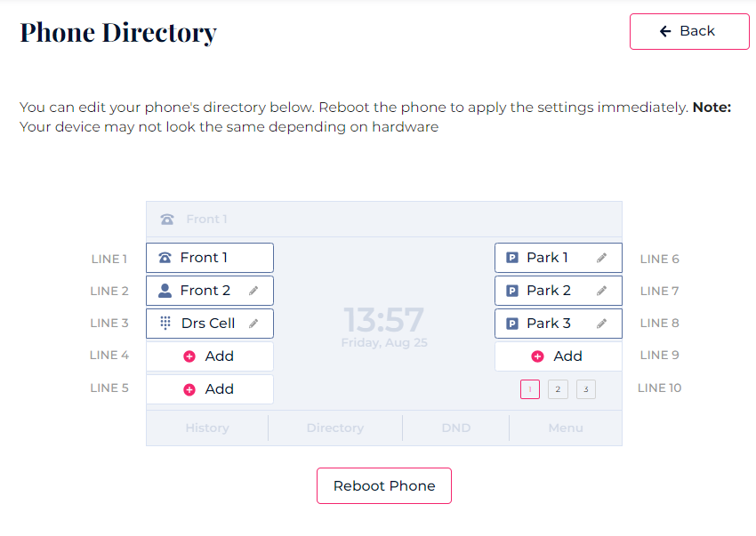Click the plus icon on Line 9
Viewport: 756px width, 536px height.
click(x=538, y=356)
